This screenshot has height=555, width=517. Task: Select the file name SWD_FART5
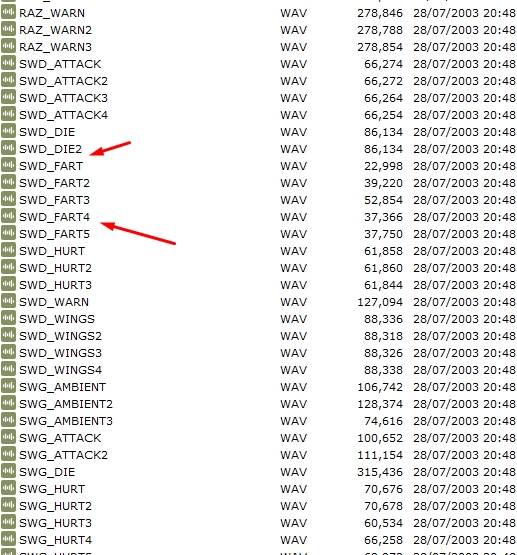tap(54, 234)
